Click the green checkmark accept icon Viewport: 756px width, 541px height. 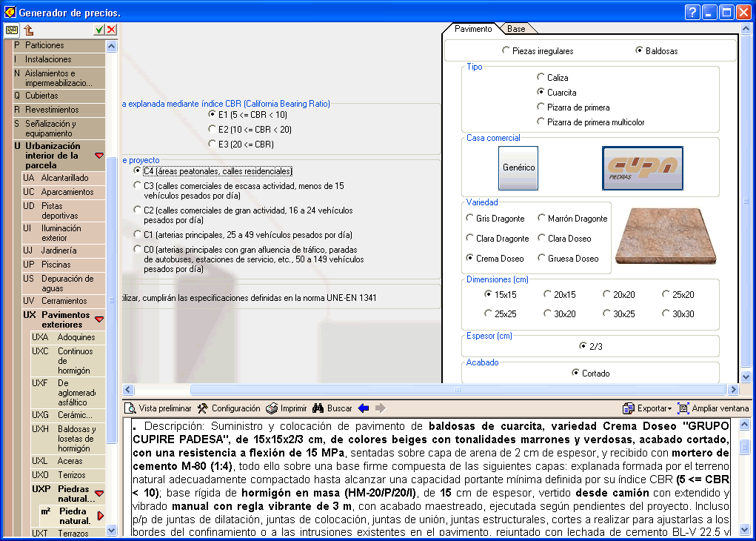point(98,30)
